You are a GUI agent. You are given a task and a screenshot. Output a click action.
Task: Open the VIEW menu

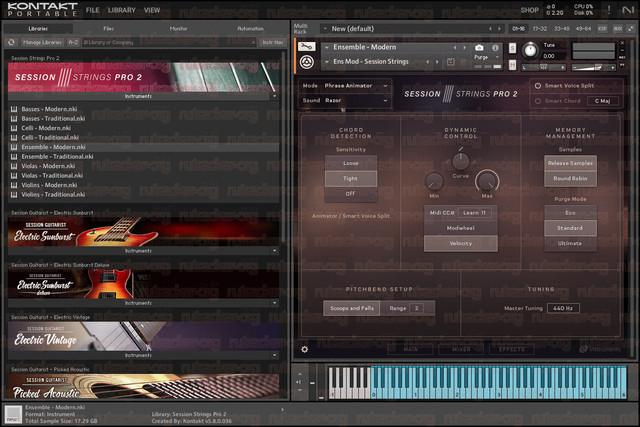(x=152, y=10)
